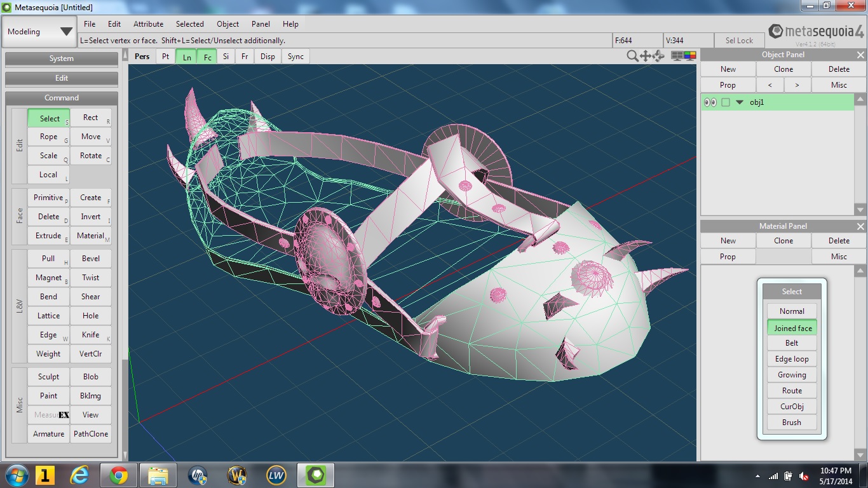Select Edge loop selection mode
Image resolution: width=868 pixels, height=488 pixels.
[792, 359]
